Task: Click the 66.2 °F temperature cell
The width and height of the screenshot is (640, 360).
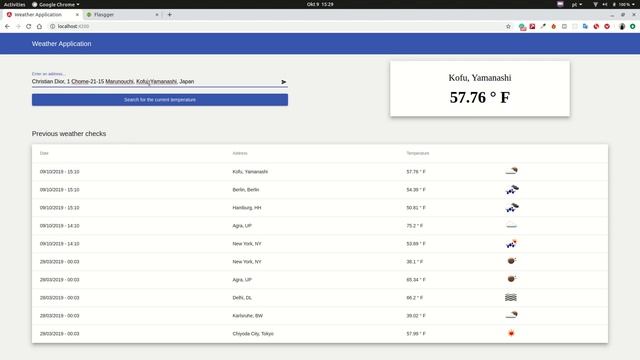Action: pos(415,298)
